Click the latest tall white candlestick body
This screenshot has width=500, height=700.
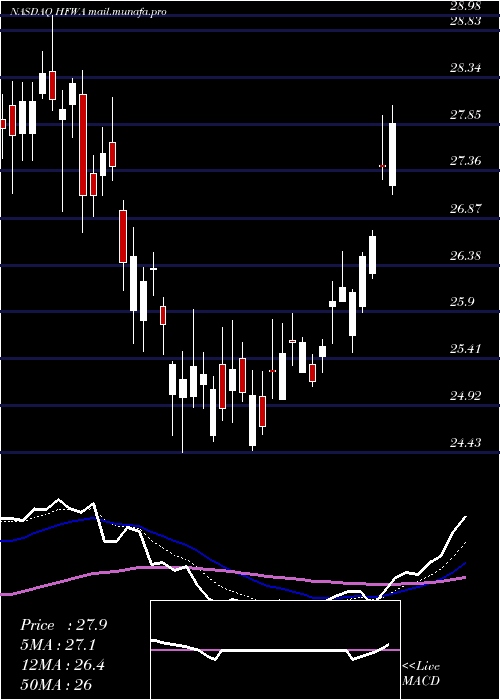(392, 154)
